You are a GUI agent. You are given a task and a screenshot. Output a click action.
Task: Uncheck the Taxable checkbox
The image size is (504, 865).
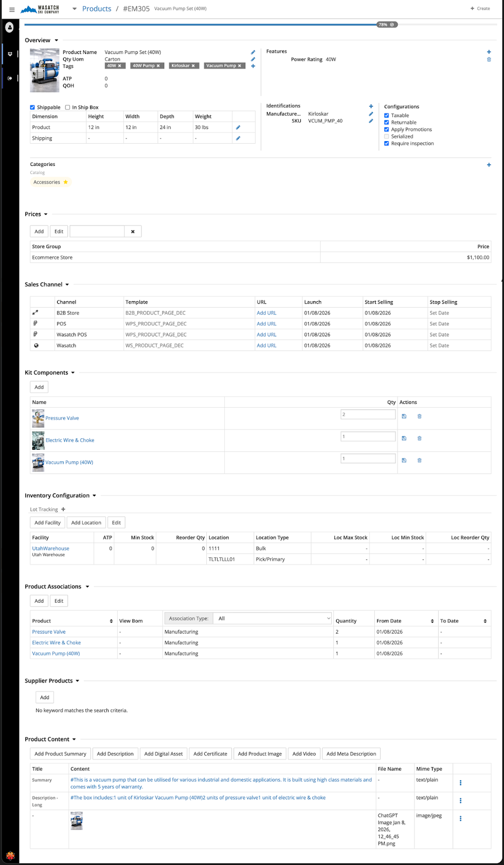coord(386,116)
